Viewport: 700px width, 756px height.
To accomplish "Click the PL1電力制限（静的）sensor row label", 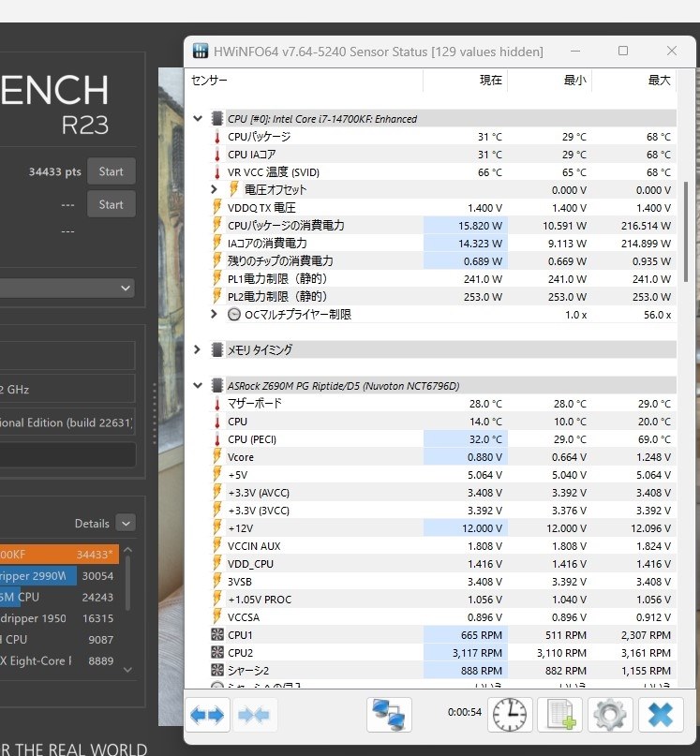I will (x=277, y=278).
